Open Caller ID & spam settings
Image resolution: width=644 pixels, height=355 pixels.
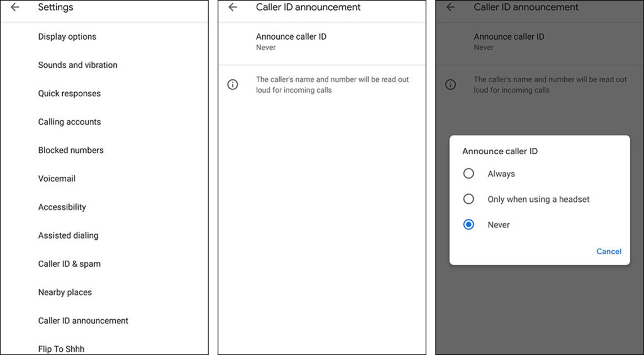[x=104, y=263]
